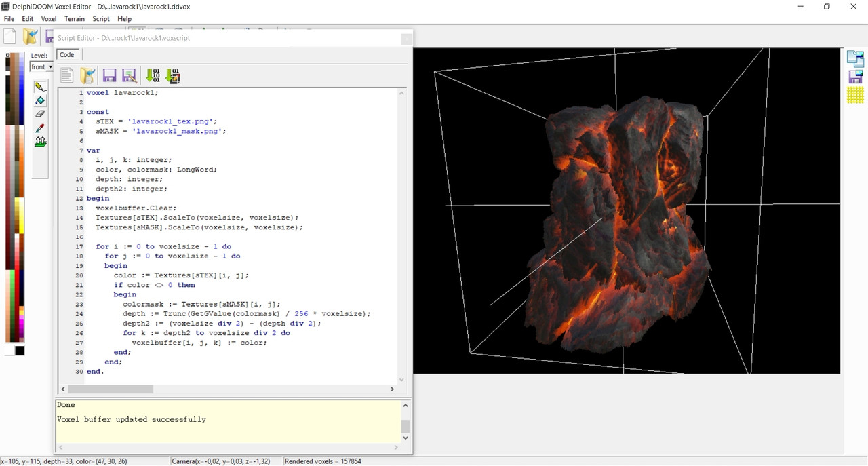Create a new script document
The image size is (868, 466).
[66, 75]
